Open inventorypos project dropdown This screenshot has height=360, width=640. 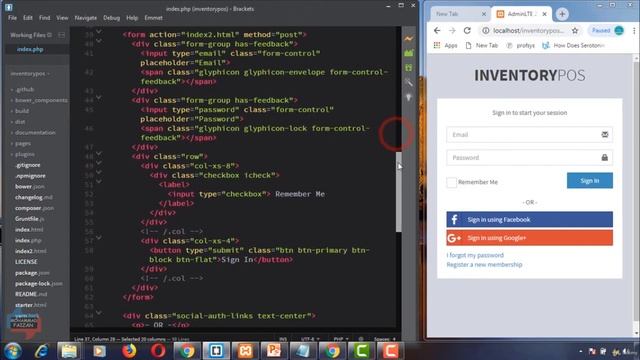[x=30, y=74]
